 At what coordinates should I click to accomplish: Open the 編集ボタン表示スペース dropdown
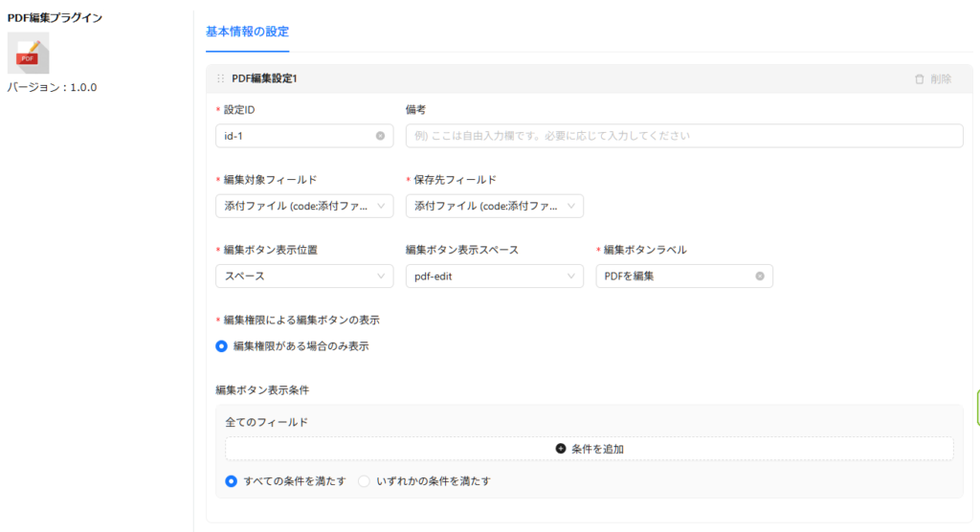click(494, 277)
